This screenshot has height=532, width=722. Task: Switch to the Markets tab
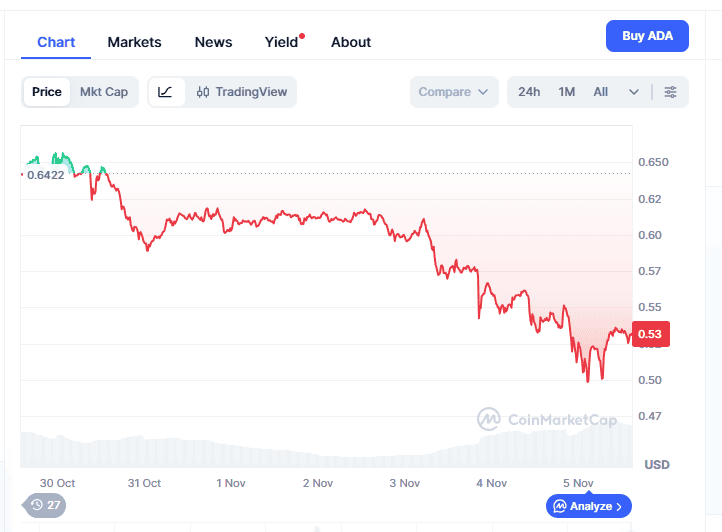tap(134, 42)
